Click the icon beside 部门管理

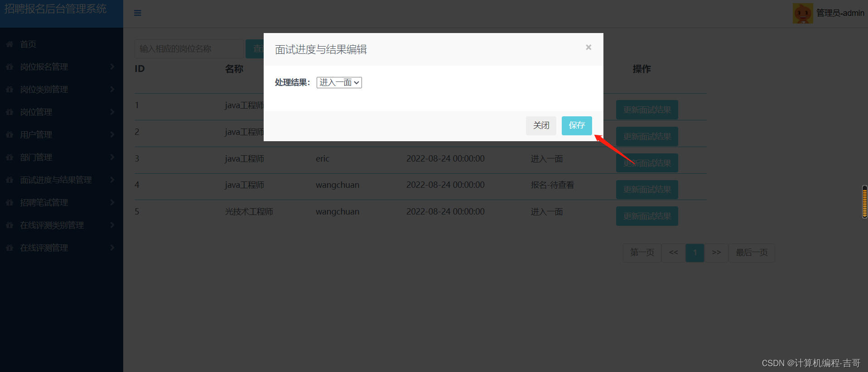pos(10,157)
